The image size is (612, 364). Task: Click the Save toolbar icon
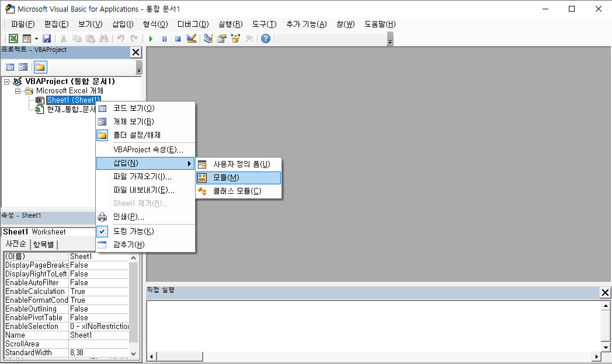pos(47,38)
